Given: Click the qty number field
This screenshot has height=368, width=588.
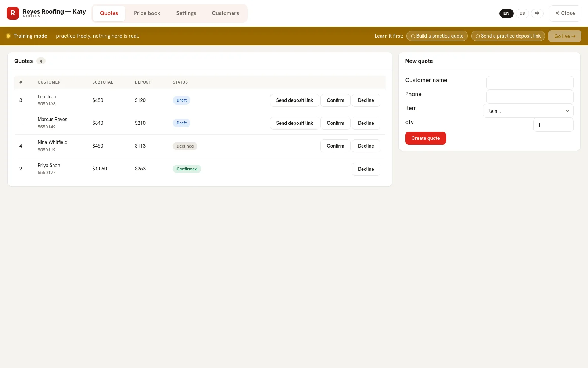Looking at the screenshot, I should coord(553,125).
